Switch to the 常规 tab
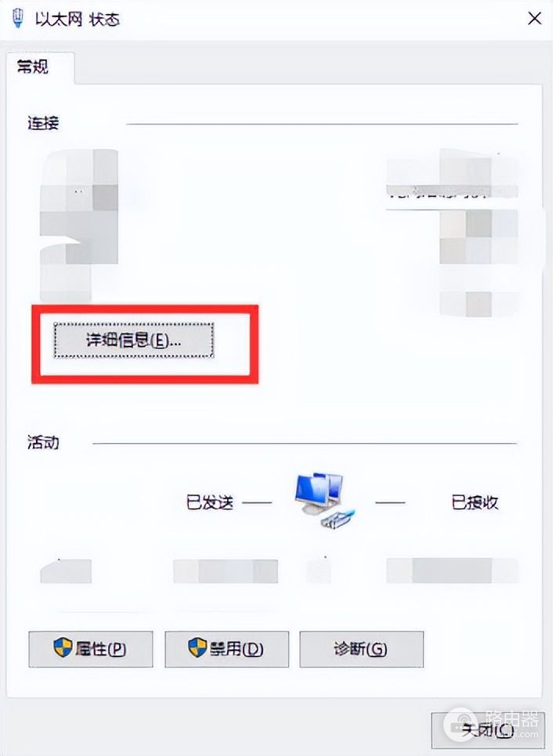The image size is (553, 756). coord(33,67)
